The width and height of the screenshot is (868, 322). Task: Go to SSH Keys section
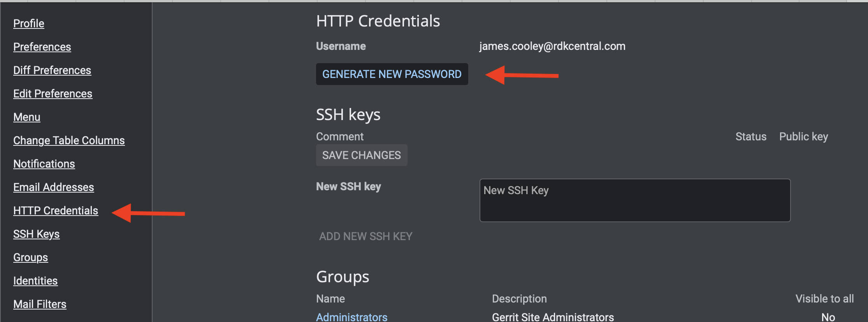(37, 234)
